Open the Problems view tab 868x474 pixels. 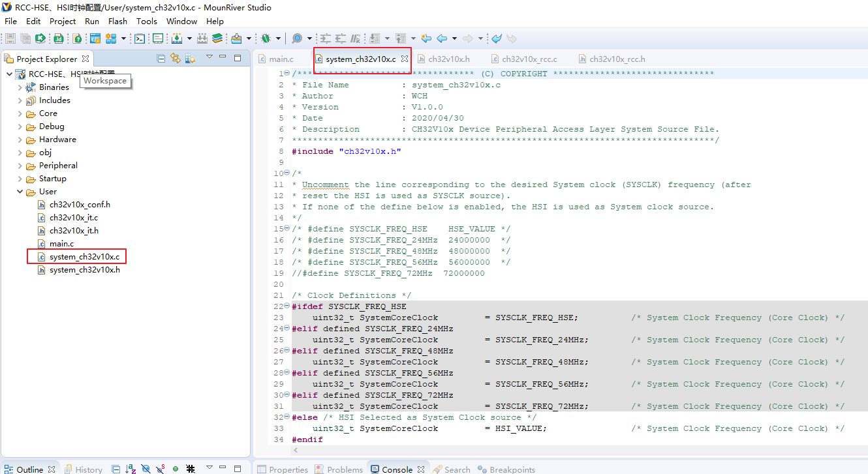click(x=338, y=469)
